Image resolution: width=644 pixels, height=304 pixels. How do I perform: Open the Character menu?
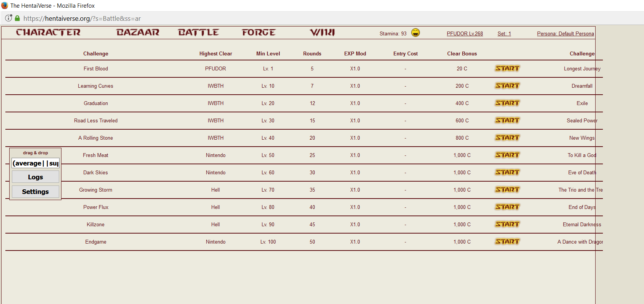(x=48, y=33)
